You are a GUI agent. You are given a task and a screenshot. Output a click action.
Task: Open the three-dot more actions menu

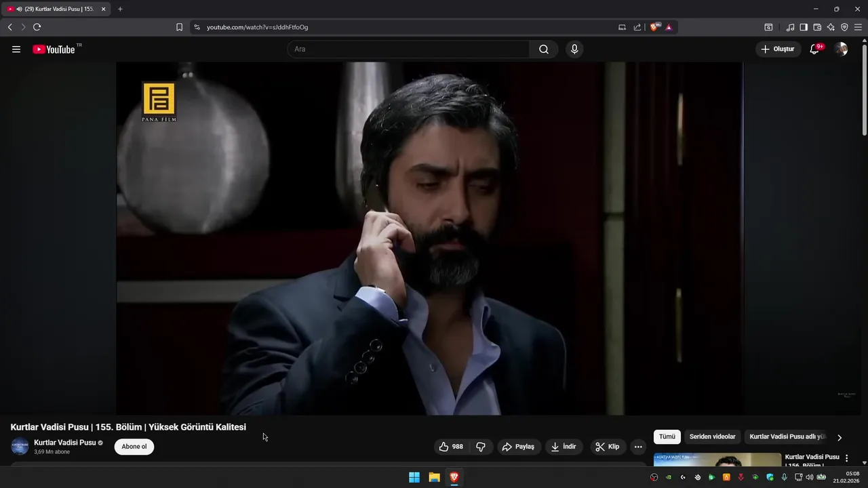tap(638, 447)
